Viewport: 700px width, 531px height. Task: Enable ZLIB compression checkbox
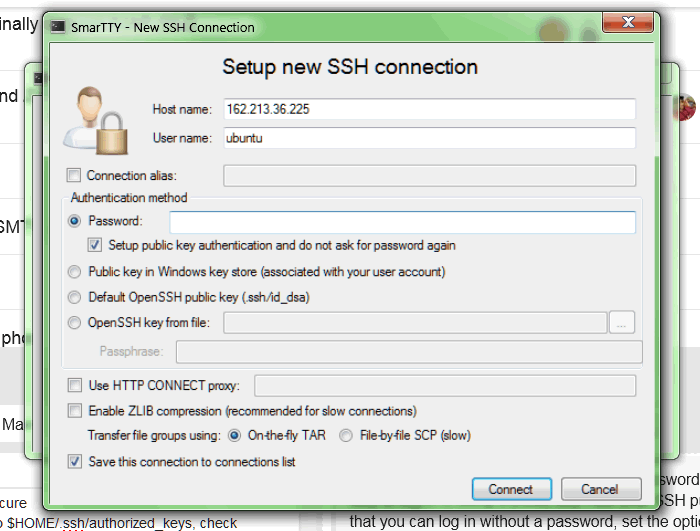[75, 410]
